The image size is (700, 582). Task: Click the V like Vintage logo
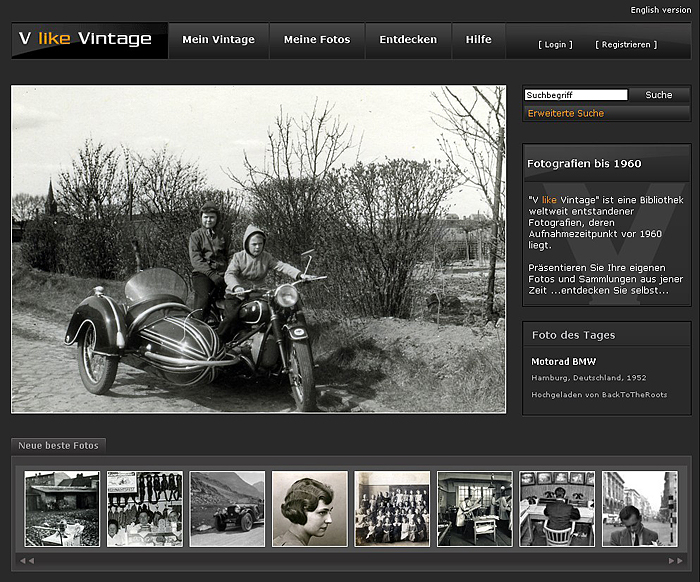[89, 40]
